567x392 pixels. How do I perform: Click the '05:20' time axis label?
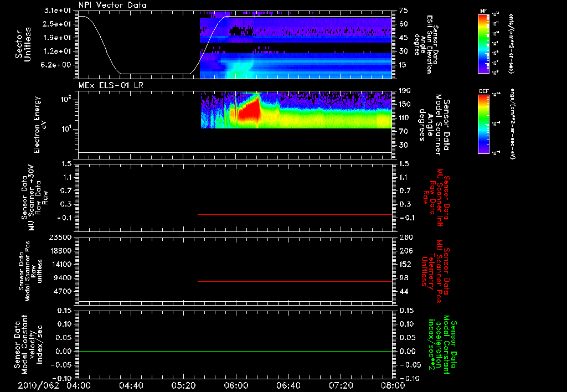183,385
